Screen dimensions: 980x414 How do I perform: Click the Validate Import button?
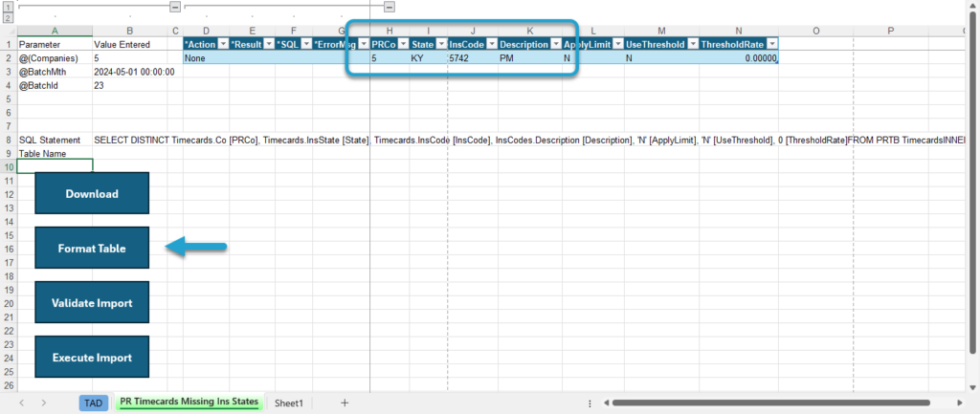pyautogui.click(x=92, y=303)
